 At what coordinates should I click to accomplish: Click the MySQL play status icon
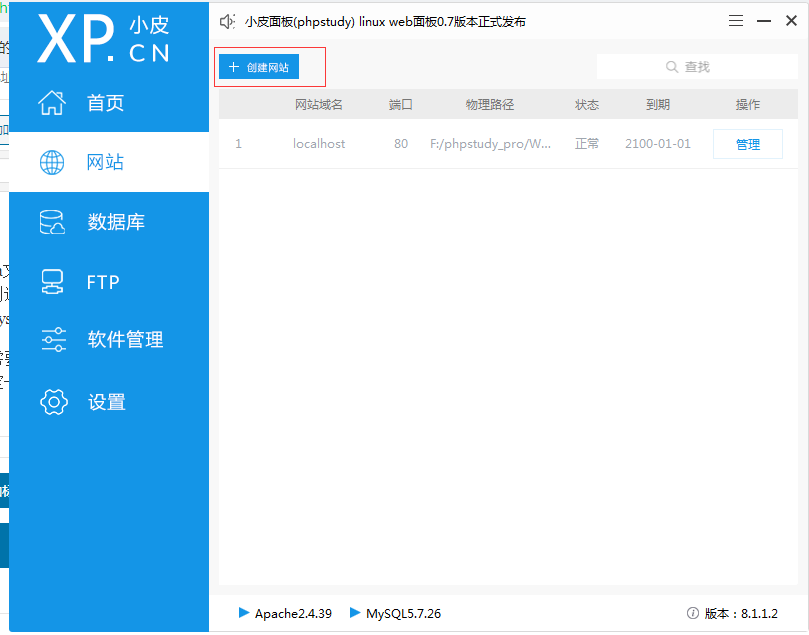coord(354,613)
